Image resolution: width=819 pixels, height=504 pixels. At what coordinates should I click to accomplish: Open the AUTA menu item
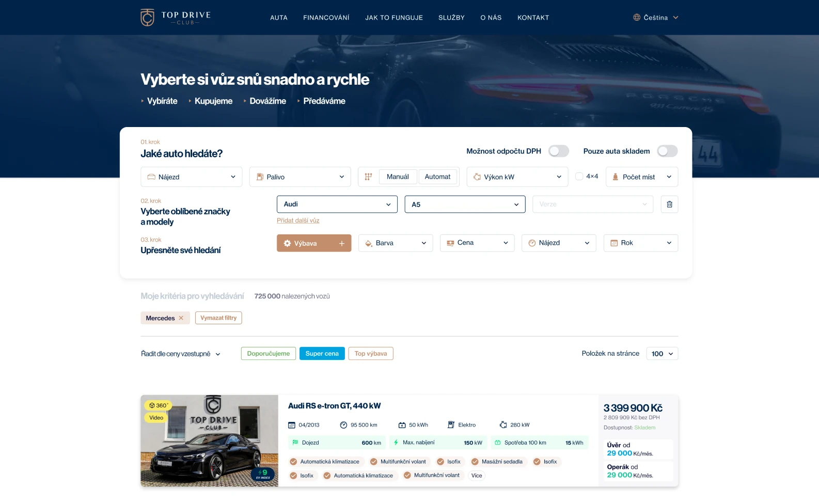point(279,18)
